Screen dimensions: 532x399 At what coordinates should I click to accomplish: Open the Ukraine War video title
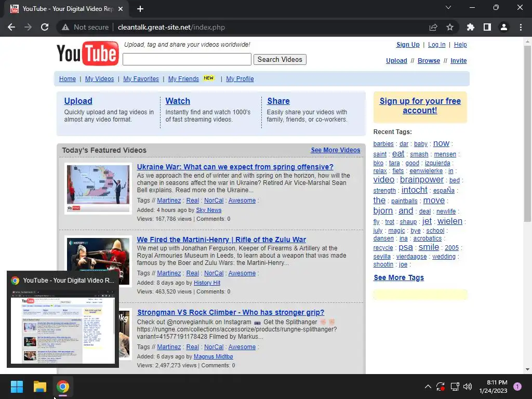pos(235,167)
